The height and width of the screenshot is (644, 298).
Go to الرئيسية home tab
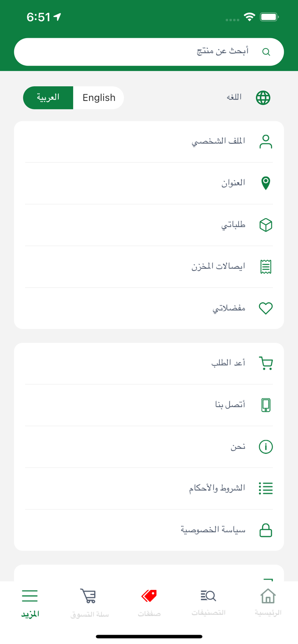[268, 601]
